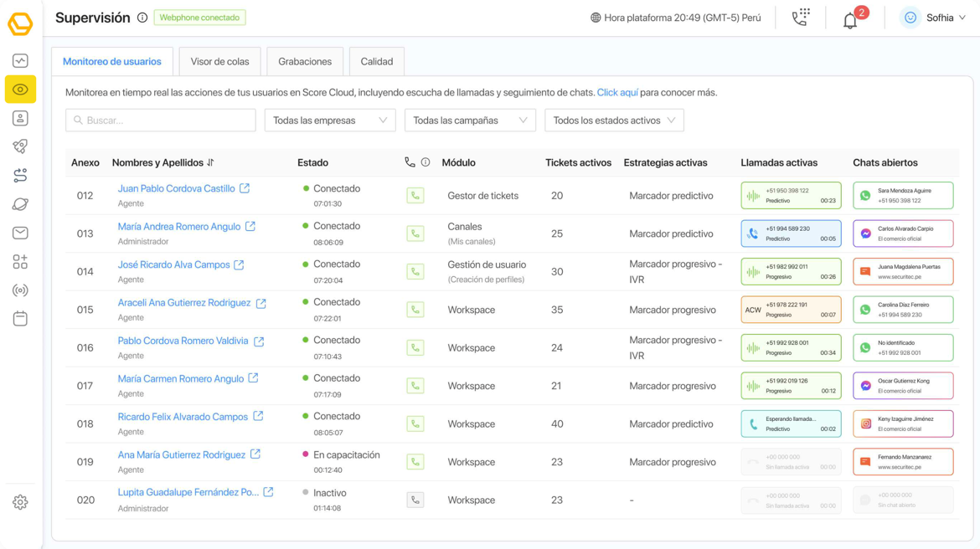The width and height of the screenshot is (980, 549).
Task: Expand the Todos los estados activos filter
Action: (614, 120)
